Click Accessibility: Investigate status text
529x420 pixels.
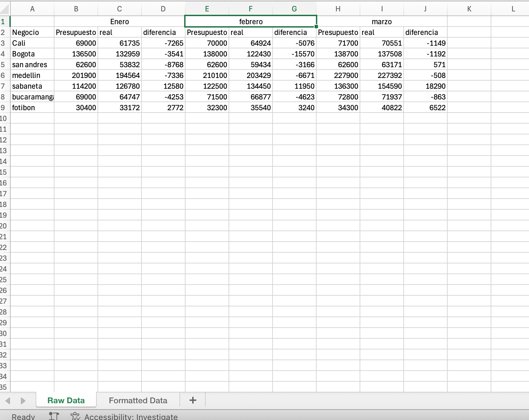click(131, 417)
